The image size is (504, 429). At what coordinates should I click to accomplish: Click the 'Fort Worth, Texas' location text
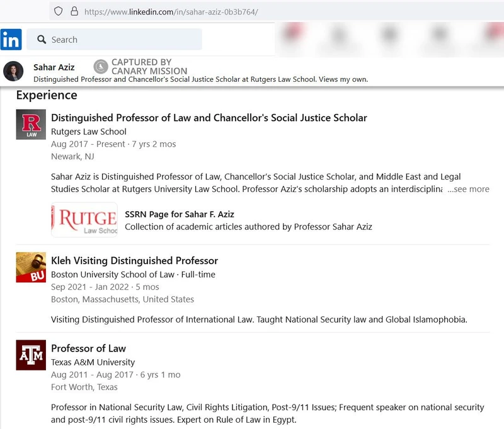[x=84, y=387]
